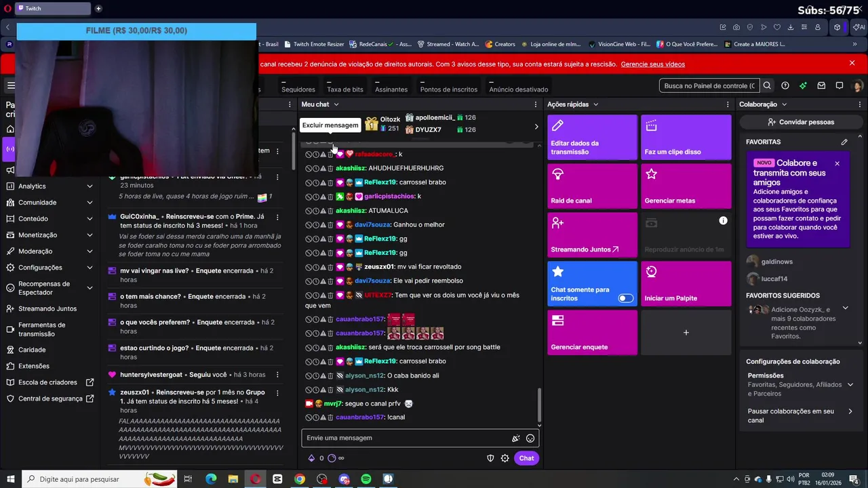Warn zeuszx01 on mv vai ficar revoltado message
Viewport: 868px width, 488px height.
click(323, 267)
